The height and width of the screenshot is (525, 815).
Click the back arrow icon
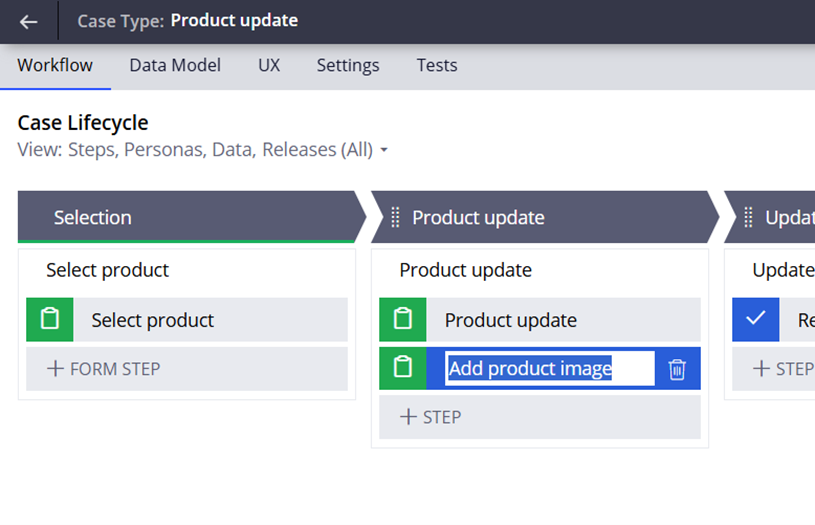pyautogui.click(x=28, y=21)
